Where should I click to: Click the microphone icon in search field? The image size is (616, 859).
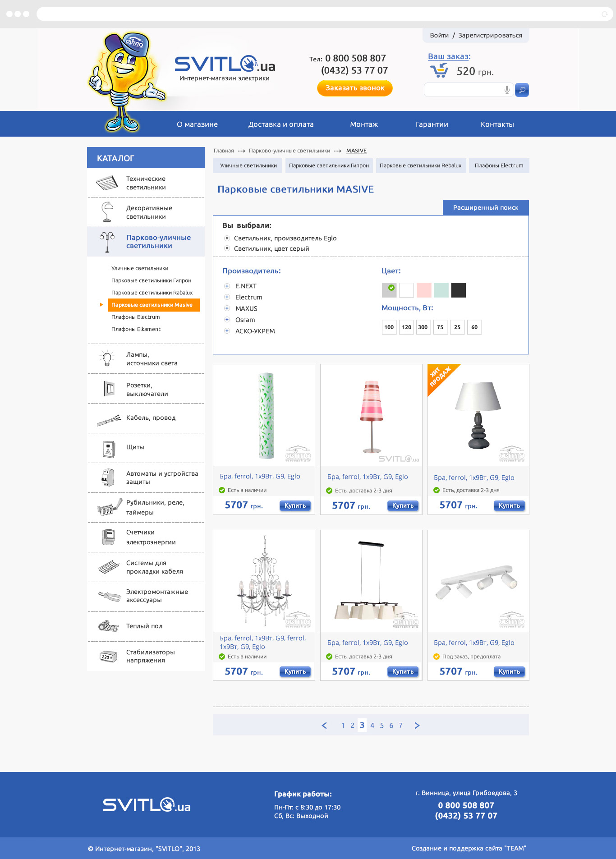pos(507,90)
